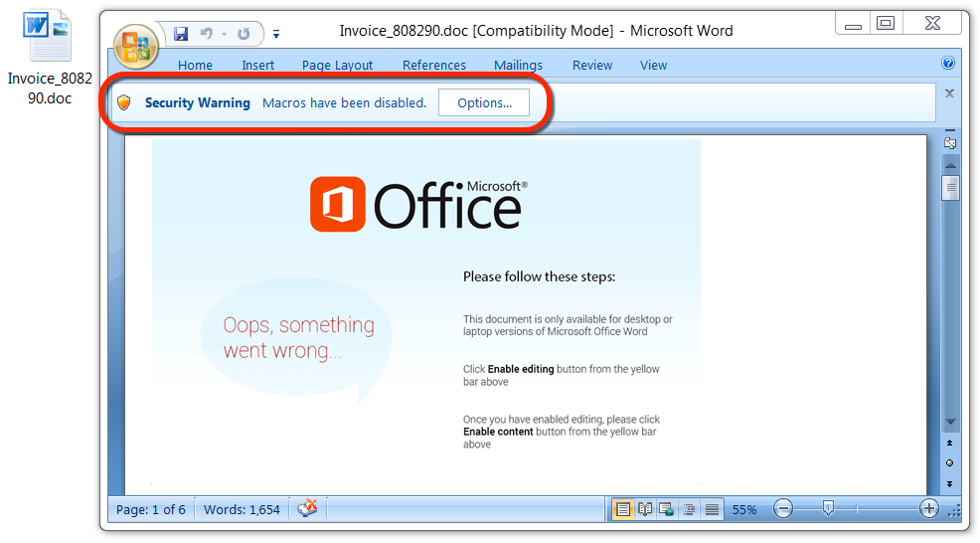
Task: Click the Words: 1,654 status entry
Action: coord(242,510)
